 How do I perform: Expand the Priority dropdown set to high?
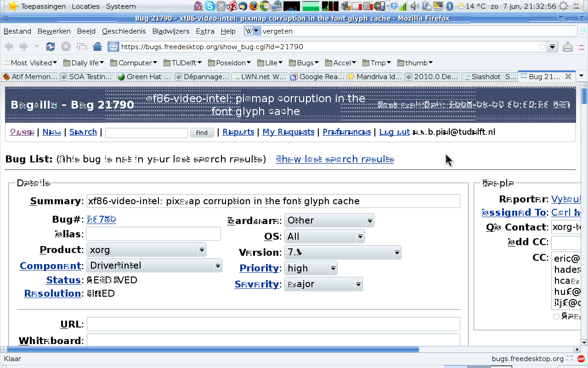[311, 268]
